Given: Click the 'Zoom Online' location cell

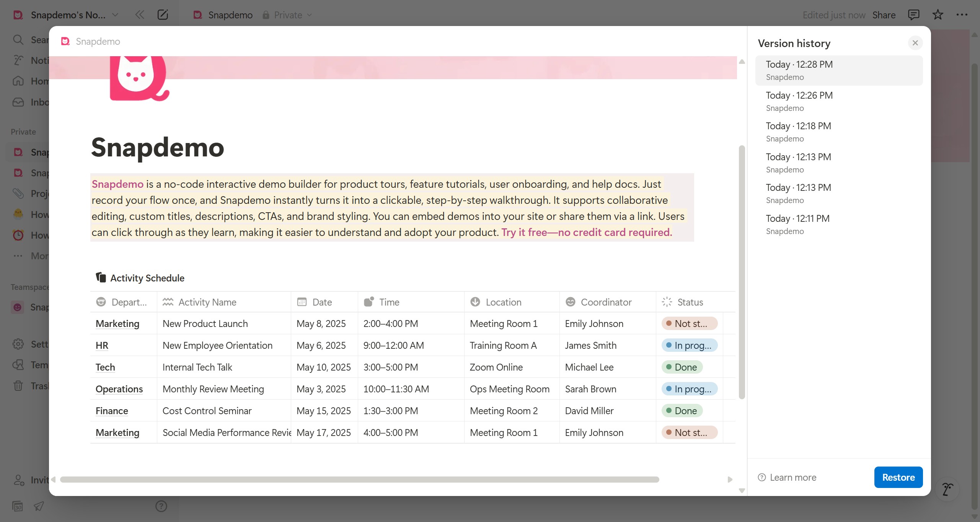Looking at the screenshot, I should 512,367.
